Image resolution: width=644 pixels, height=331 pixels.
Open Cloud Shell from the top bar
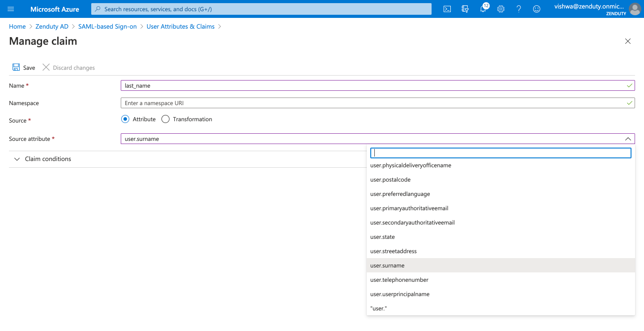tap(447, 9)
